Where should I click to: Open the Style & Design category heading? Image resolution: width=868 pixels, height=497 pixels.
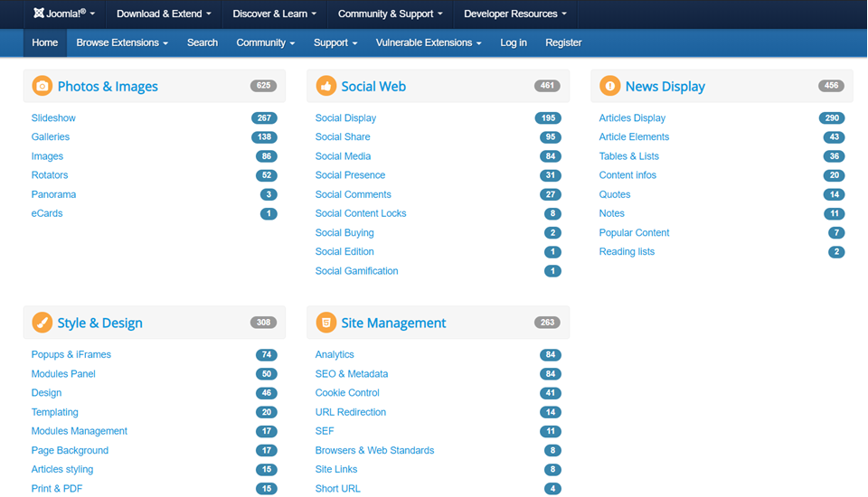pos(100,323)
